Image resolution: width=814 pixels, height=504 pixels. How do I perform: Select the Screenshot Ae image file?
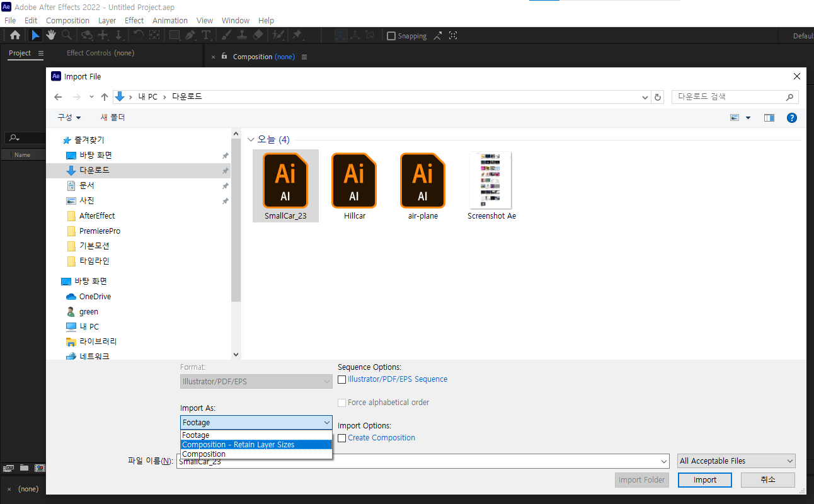[x=491, y=186]
